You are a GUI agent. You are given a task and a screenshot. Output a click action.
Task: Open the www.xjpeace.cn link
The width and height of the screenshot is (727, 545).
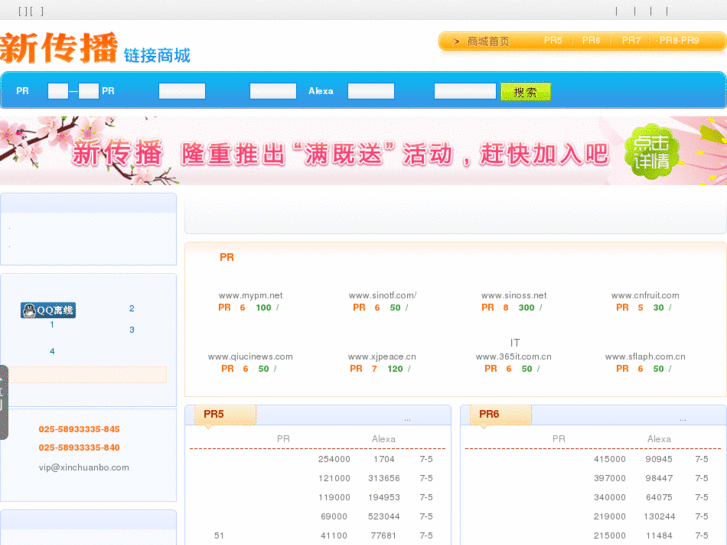pos(382,357)
